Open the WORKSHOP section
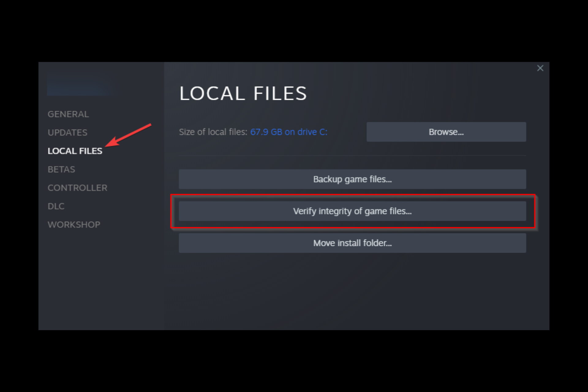Image resolution: width=588 pixels, height=392 pixels. (x=74, y=224)
